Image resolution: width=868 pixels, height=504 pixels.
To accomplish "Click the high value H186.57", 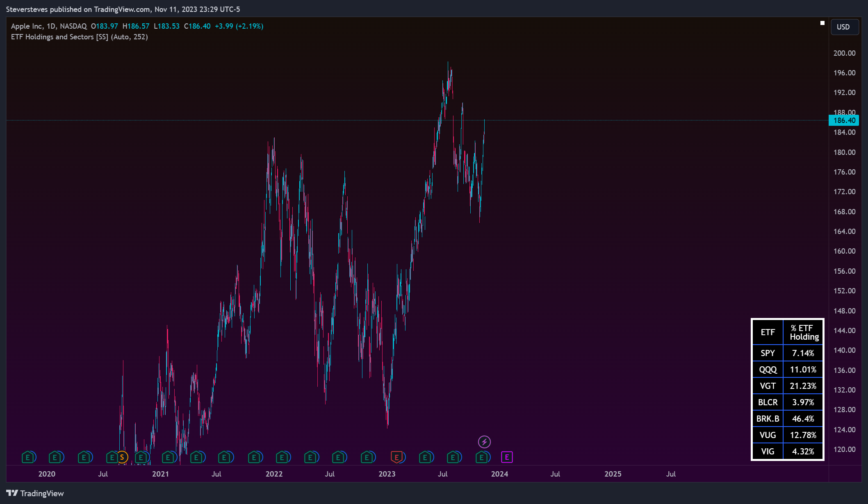I will 136,26.
